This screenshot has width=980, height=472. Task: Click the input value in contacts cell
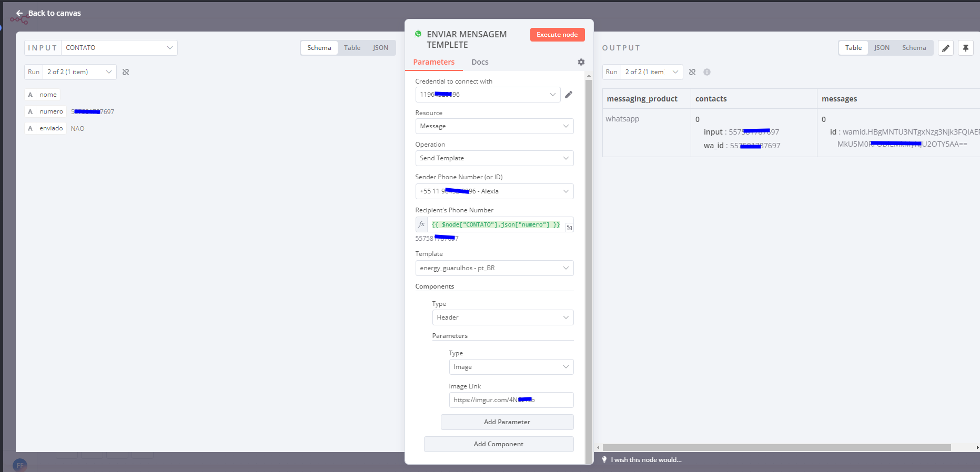(754, 132)
